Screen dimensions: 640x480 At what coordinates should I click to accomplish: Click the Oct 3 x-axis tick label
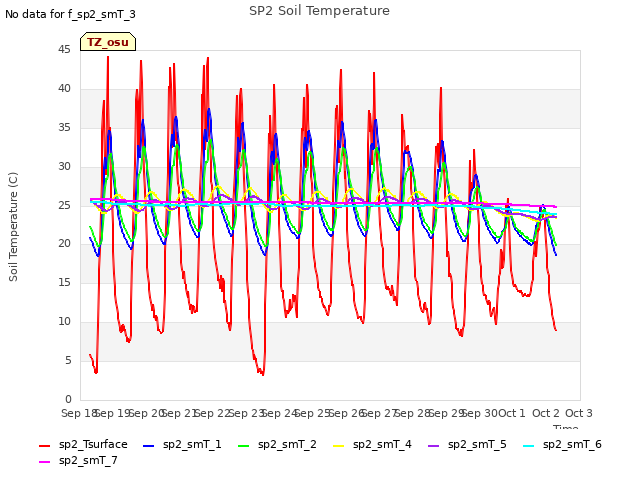[579, 413]
